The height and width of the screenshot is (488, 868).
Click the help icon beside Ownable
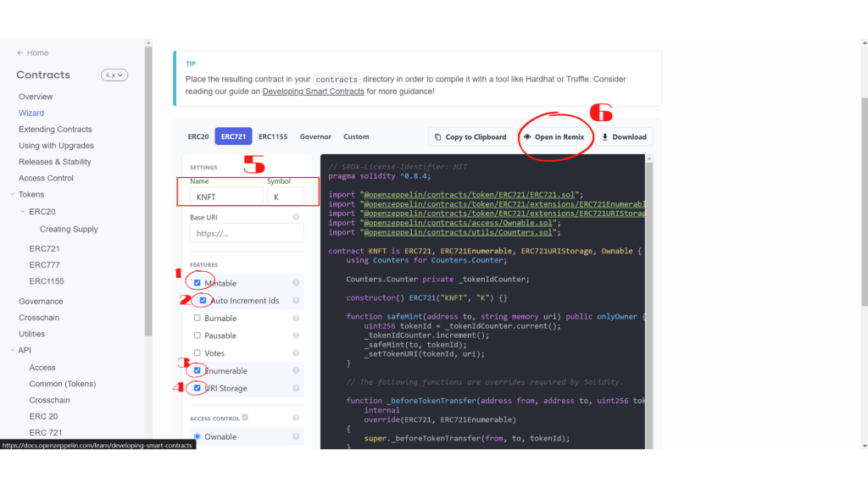point(296,436)
